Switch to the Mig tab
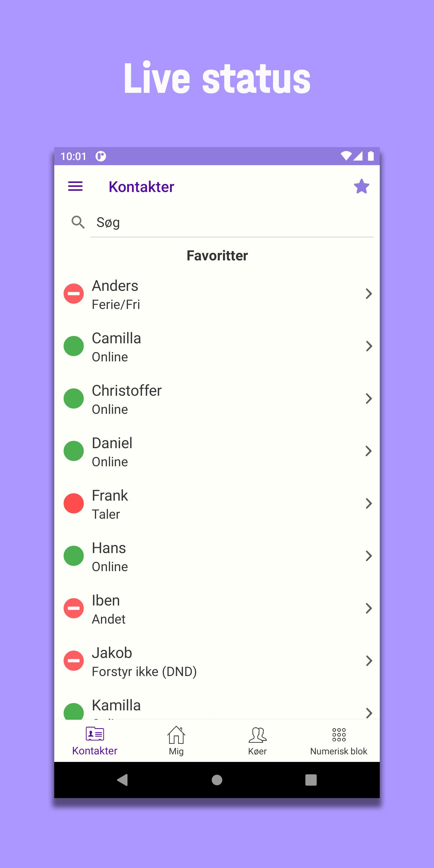Viewport: 434px width, 868px height. (176, 741)
